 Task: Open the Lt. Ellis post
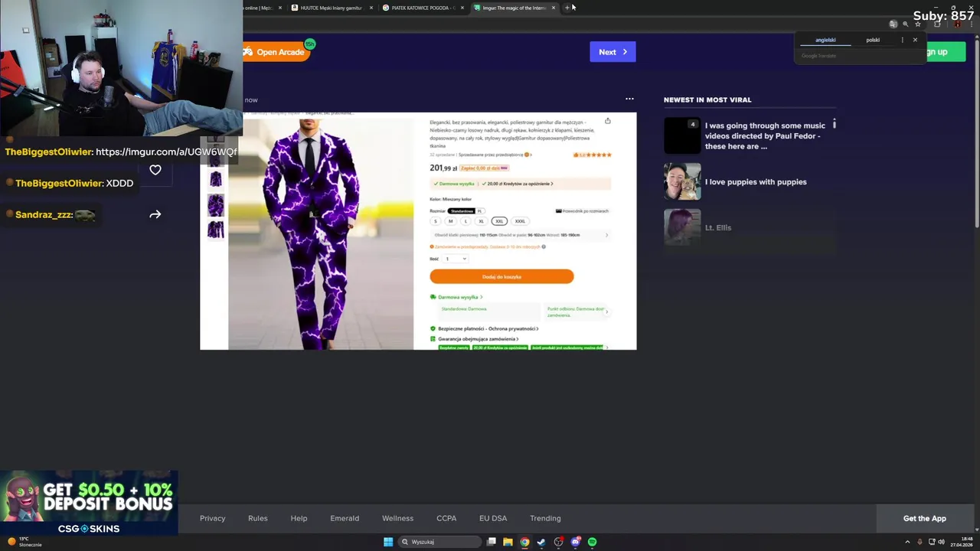[718, 227]
